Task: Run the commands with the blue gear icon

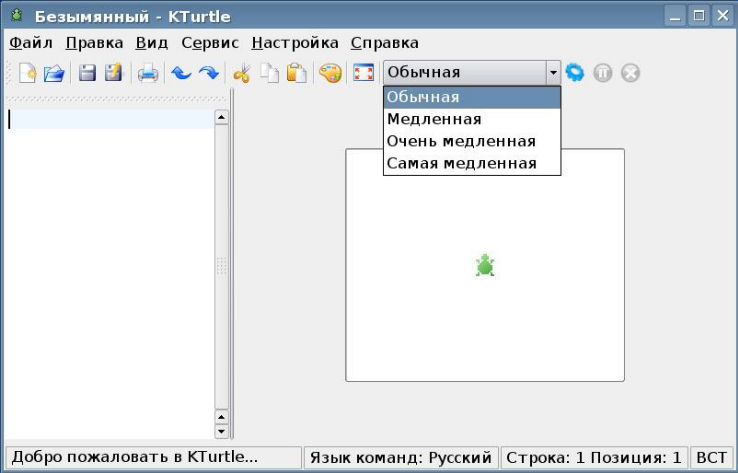Action: pyautogui.click(x=574, y=73)
